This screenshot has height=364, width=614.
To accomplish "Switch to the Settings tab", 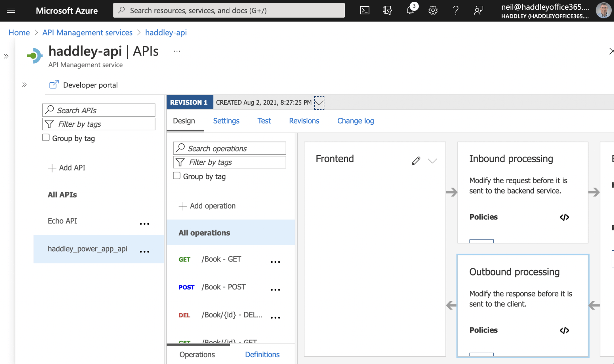I will 226,121.
